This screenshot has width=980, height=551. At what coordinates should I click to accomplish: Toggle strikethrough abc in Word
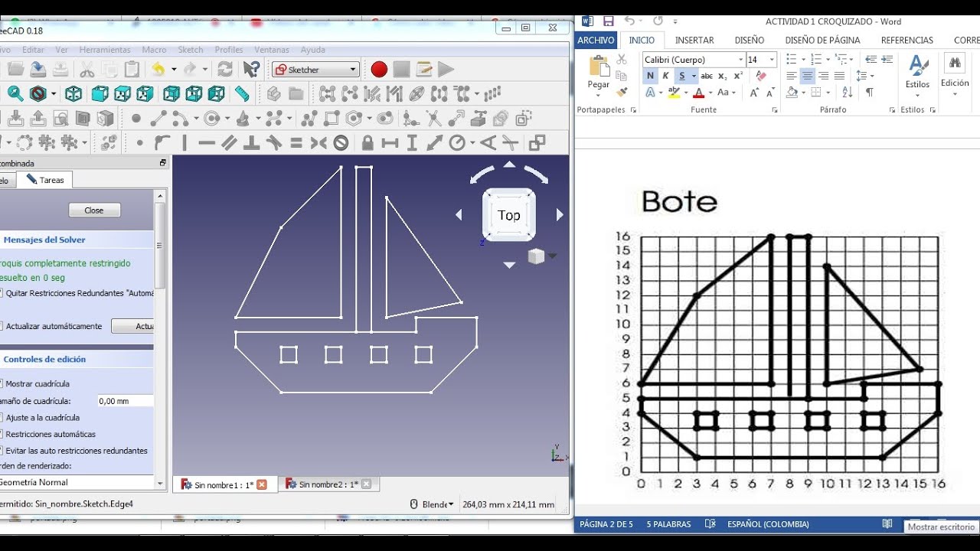(x=707, y=76)
